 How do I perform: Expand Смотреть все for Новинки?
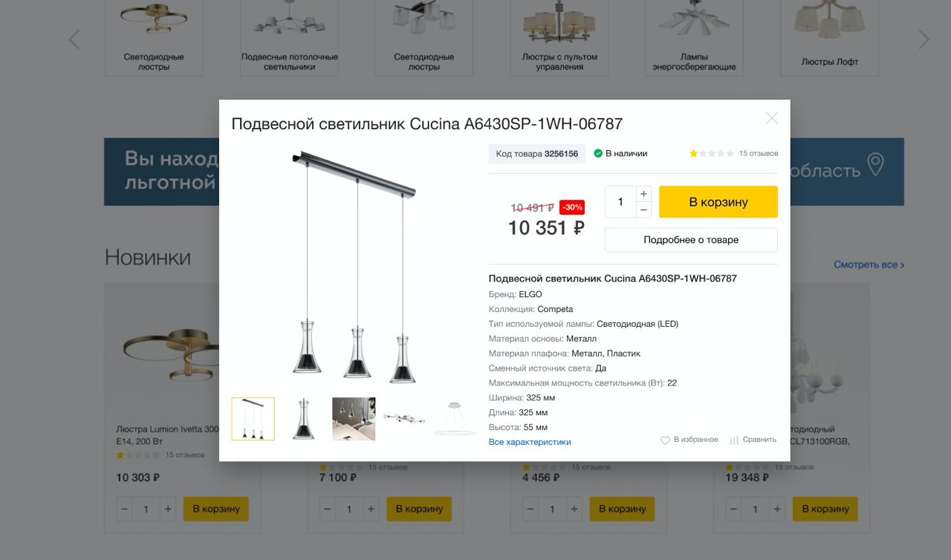click(x=869, y=264)
